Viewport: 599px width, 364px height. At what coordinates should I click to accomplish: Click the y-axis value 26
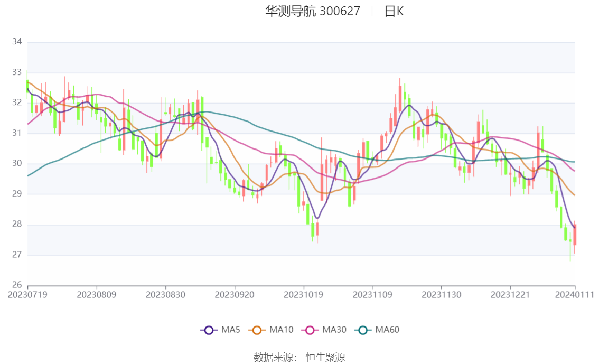coord(17,285)
